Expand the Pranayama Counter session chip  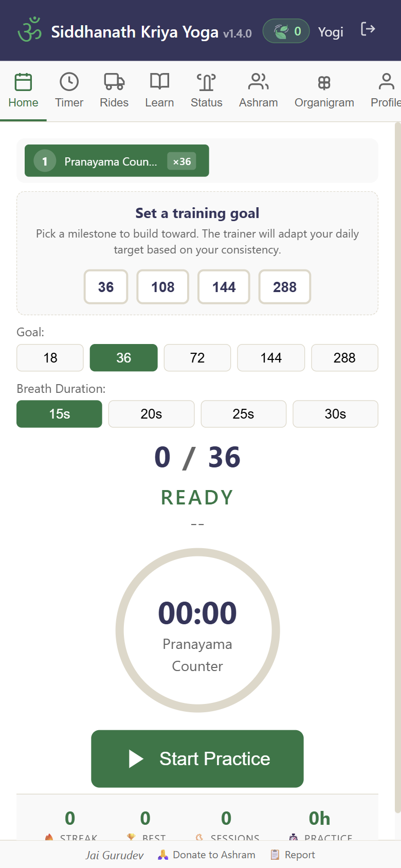pyautogui.click(x=116, y=160)
